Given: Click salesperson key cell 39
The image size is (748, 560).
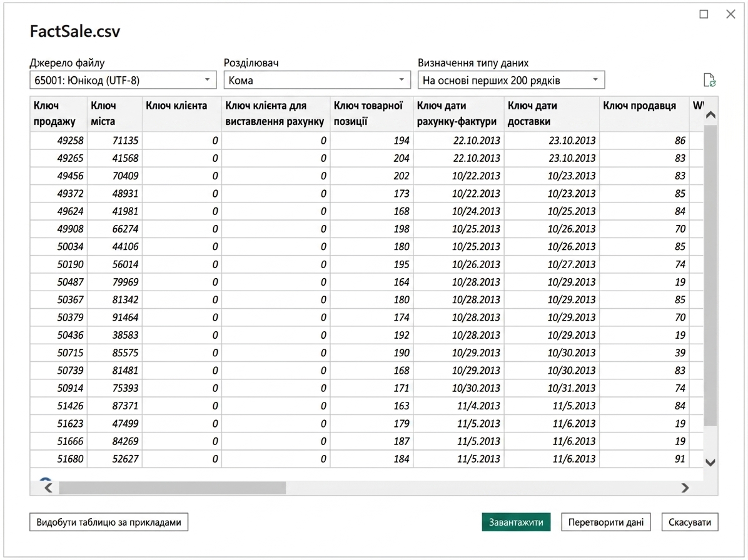Looking at the screenshot, I should [644, 352].
